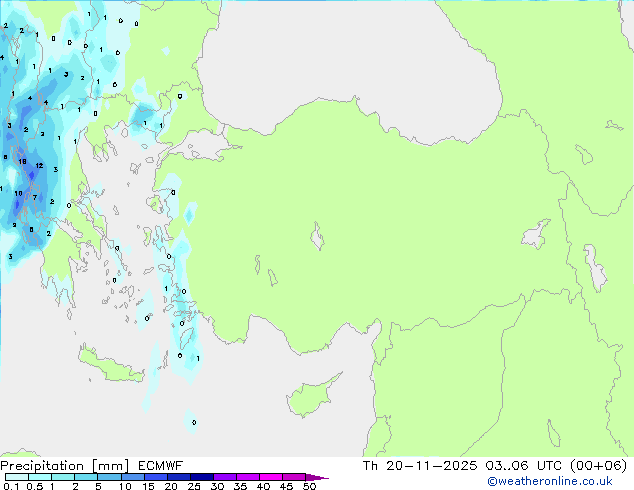Click the legend arrow beyond 50 mm
The image size is (634, 490).
(x=317, y=477)
